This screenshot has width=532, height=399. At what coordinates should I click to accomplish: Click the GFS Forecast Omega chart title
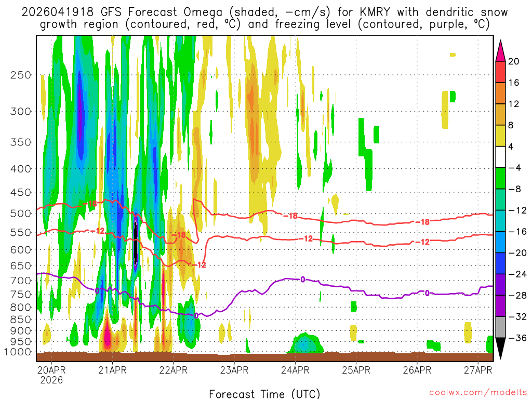(264, 18)
